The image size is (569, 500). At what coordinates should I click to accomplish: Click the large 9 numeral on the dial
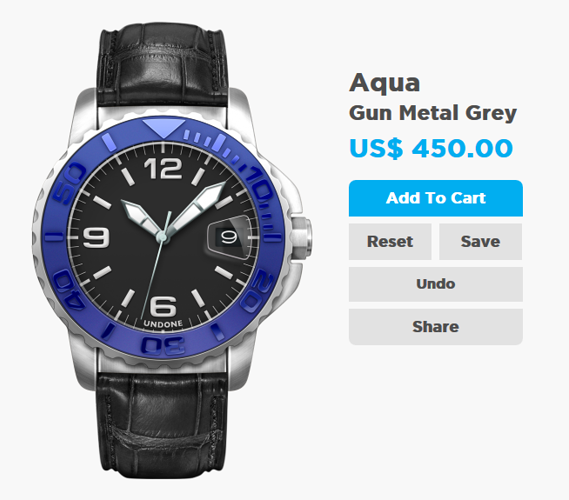click(x=96, y=237)
